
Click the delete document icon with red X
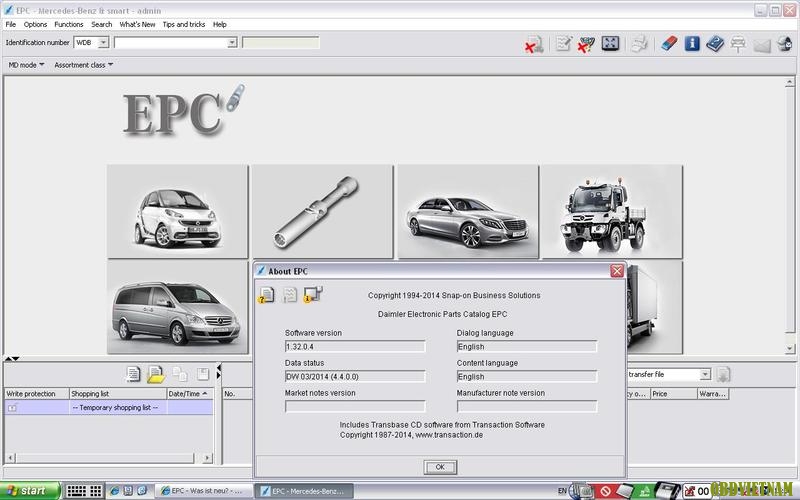pos(534,44)
